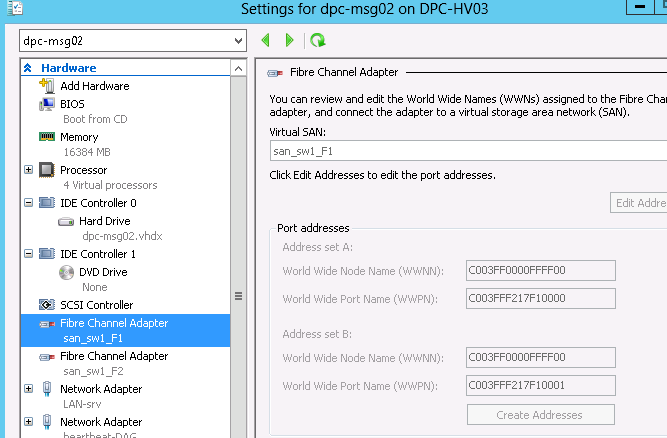Select Add Hardware icon
667x438 pixels.
(47, 85)
